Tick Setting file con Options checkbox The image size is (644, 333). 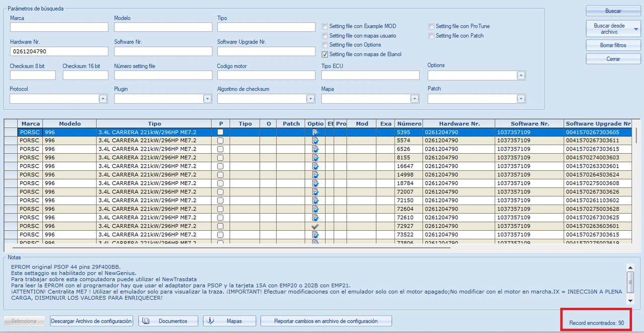tap(325, 45)
